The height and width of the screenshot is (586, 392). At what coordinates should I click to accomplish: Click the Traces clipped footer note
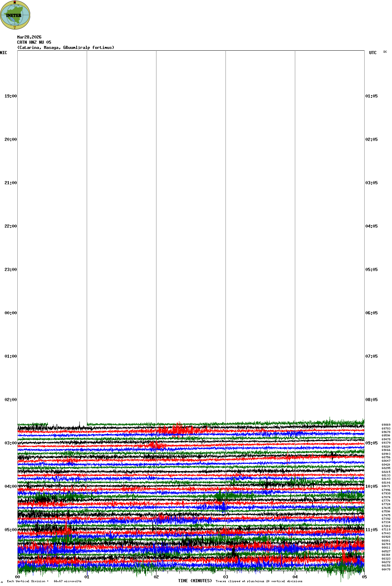(x=259, y=581)
